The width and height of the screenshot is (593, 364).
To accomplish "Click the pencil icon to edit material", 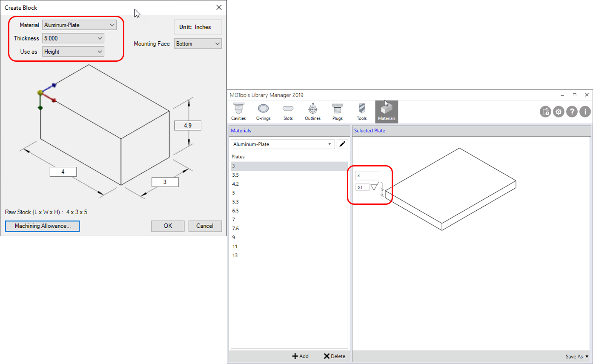I will [343, 144].
